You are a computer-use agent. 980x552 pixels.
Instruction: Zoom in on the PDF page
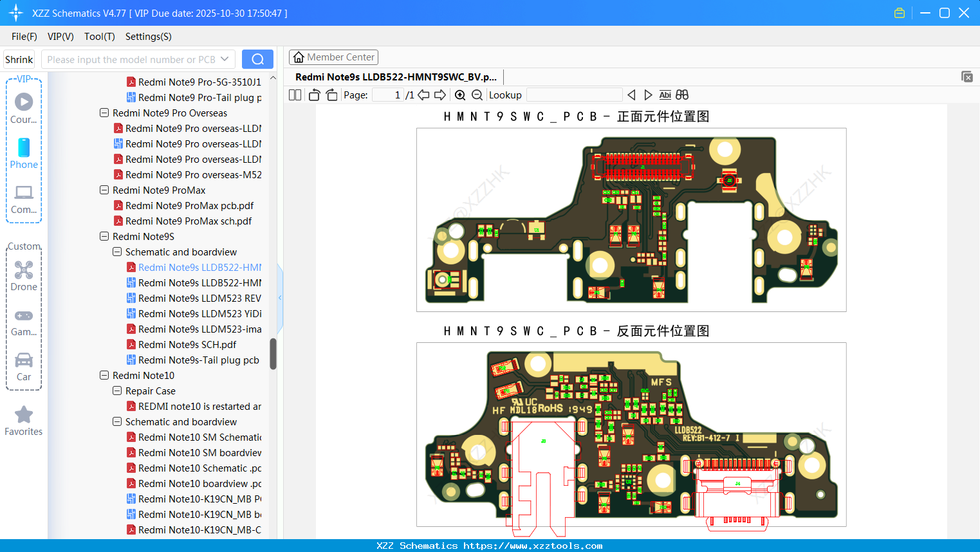[x=460, y=95]
